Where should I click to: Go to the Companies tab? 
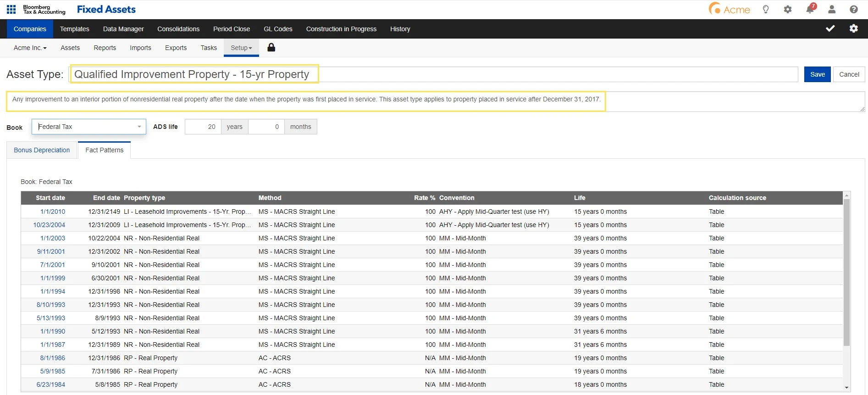(x=30, y=29)
